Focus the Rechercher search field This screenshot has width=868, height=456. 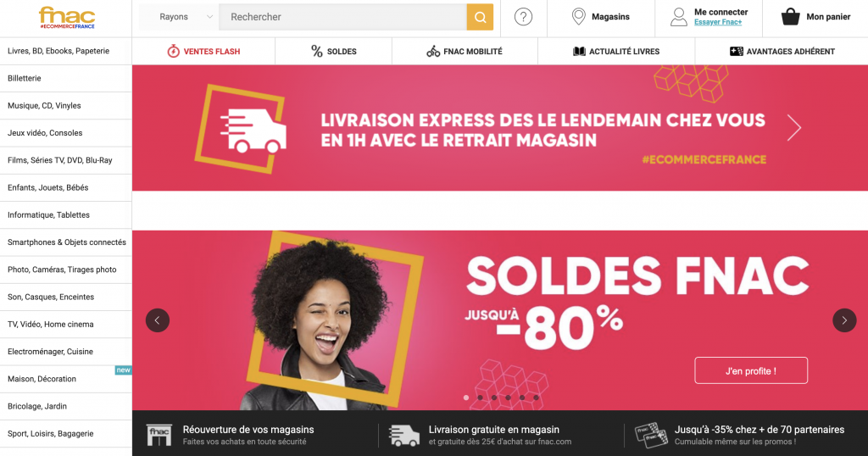coord(342,17)
